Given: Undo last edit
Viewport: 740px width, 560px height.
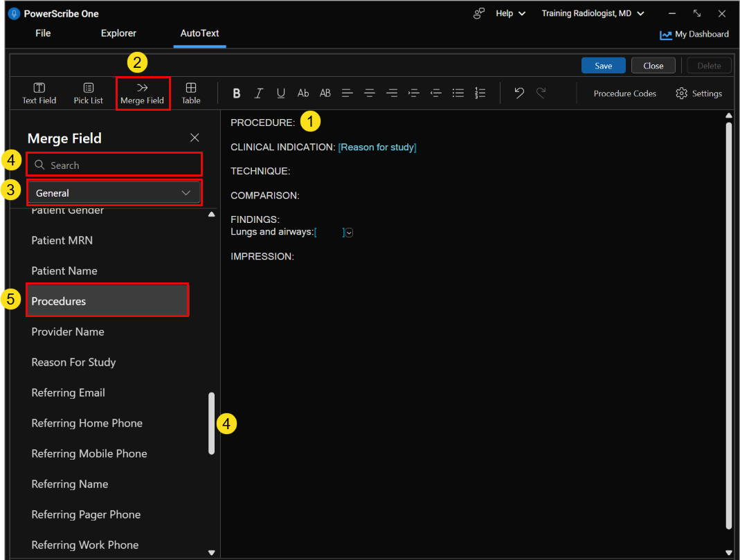Looking at the screenshot, I should click(x=519, y=93).
